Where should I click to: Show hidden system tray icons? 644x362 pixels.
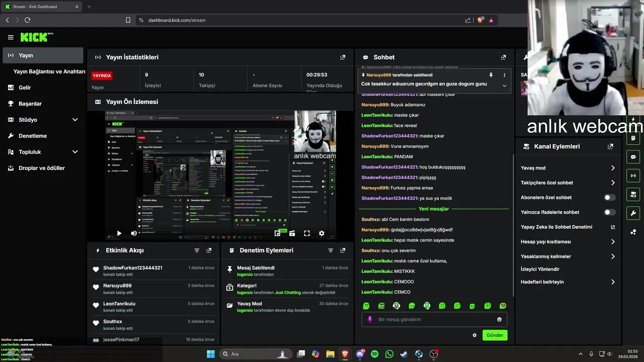[581, 354]
